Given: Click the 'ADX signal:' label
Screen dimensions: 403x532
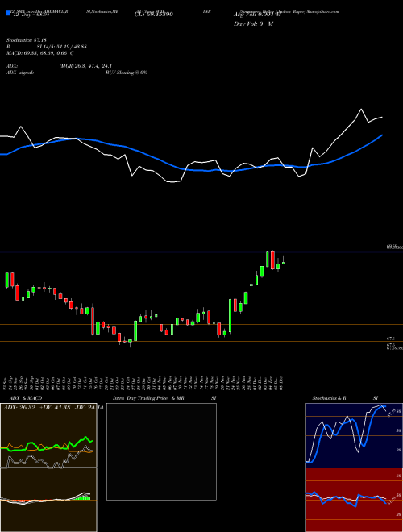Looking at the screenshot, I should click(20, 73).
